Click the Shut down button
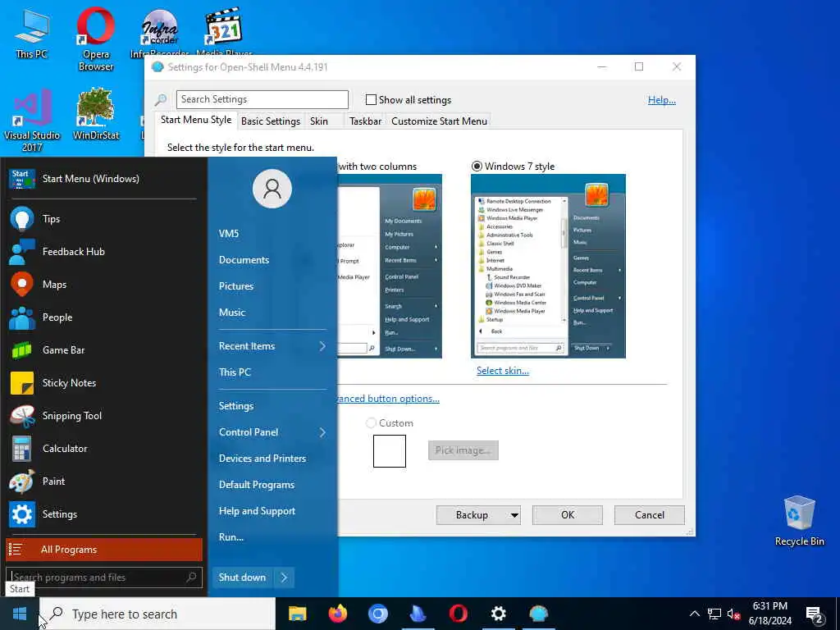840x630 pixels. point(242,577)
